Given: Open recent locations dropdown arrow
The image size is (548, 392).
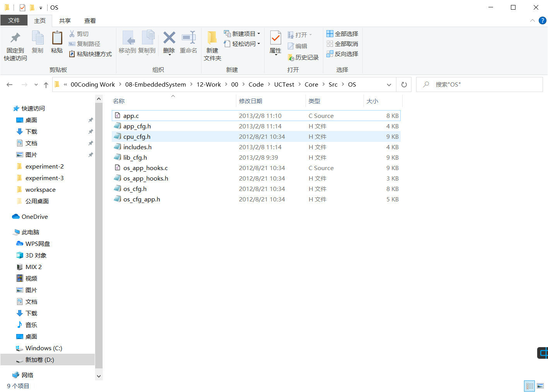Looking at the screenshot, I should [x=36, y=85].
